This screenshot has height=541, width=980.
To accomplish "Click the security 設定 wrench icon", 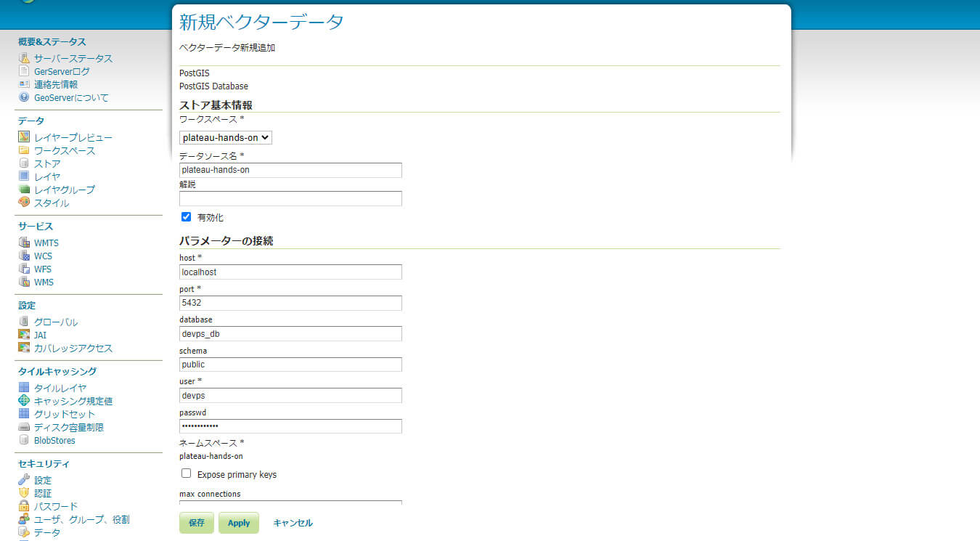I will [24, 480].
